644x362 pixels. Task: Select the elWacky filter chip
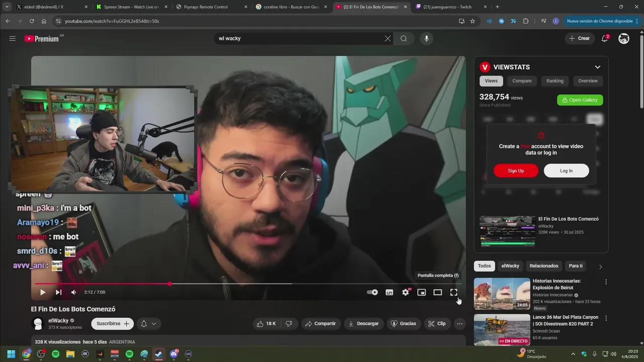pos(510,266)
